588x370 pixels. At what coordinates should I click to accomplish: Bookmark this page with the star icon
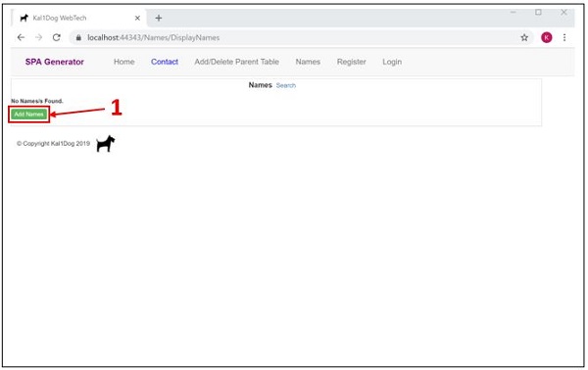tap(524, 37)
